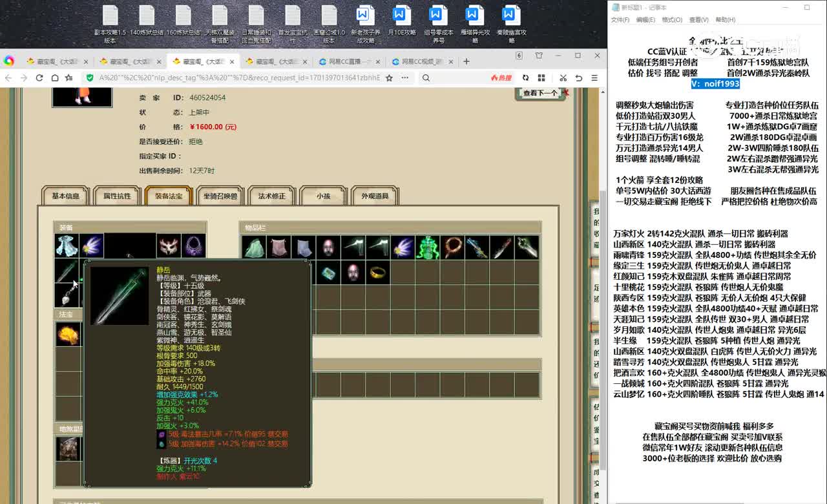Click the feather fan in 物品栏

click(403, 247)
